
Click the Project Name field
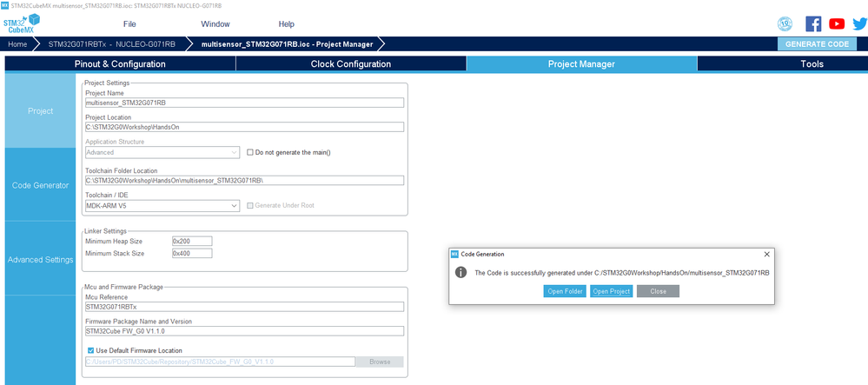(244, 103)
